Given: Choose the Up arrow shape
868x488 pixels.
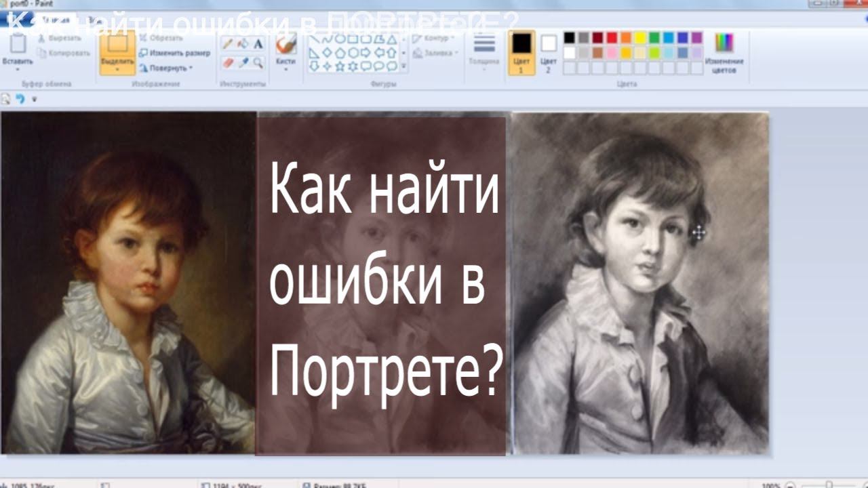Looking at the screenshot, I should (x=391, y=52).
